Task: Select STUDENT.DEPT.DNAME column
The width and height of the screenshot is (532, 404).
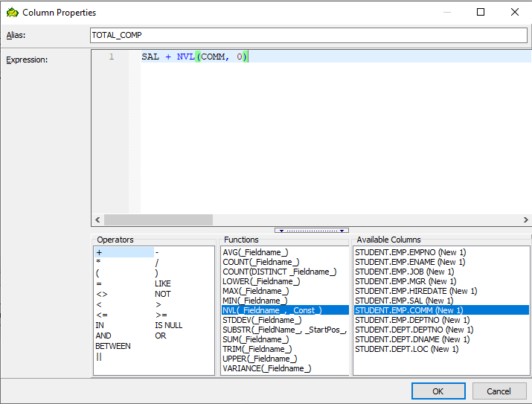Action: (x=412, y=339)
